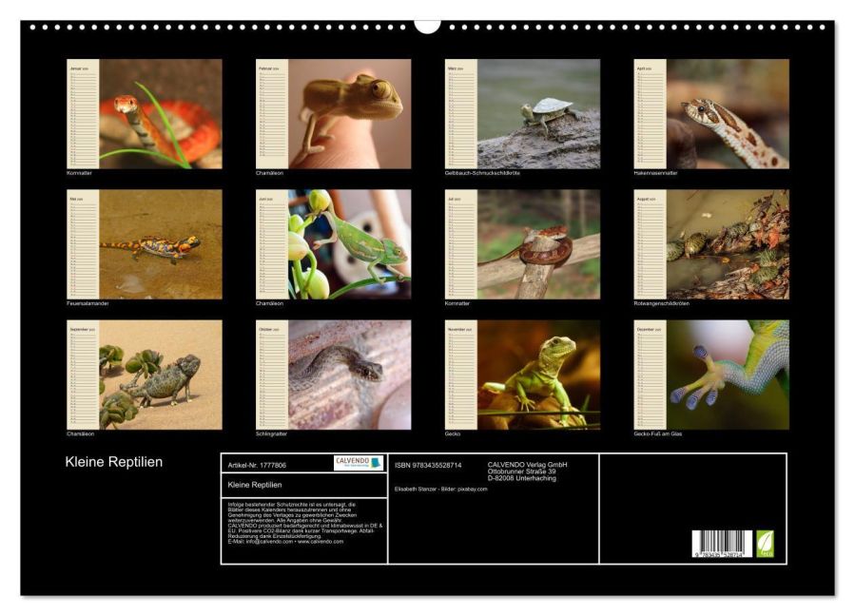The width and height of the screenshot is (855, 616).
Task: Open the Oktober Schlingnatter thumbnail
Action: point(349,374)
